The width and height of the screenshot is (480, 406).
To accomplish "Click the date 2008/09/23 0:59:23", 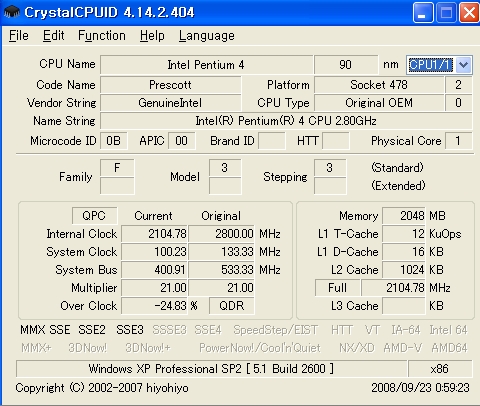I will [x=420, y=388].
